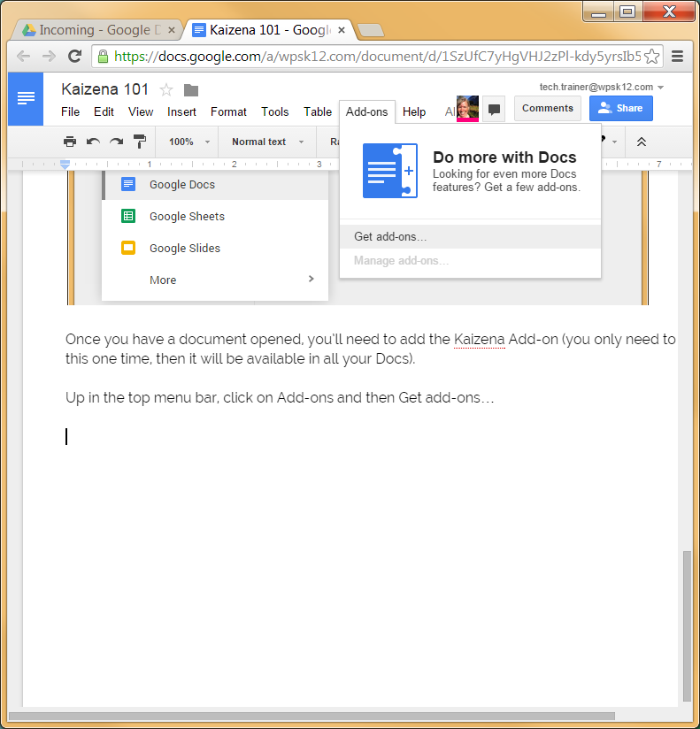The height and width of the screenshot is (729, 700).
Task: Open the Chrome menu icon
Action: pyautogui.click(x=677, y=57)
